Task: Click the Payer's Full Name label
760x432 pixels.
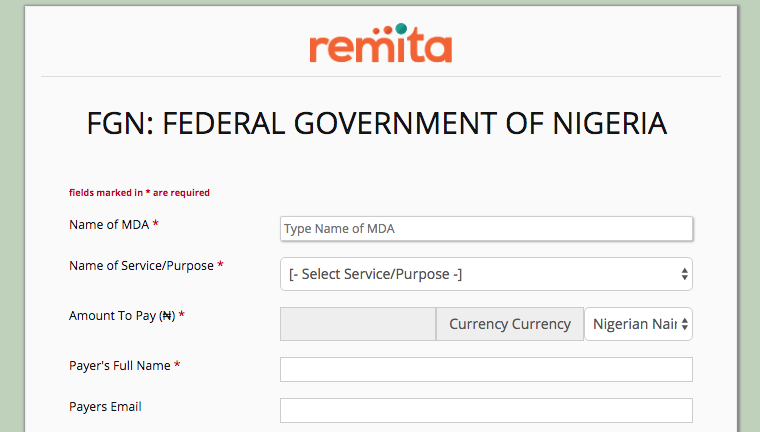Action: tap(119, 366)
